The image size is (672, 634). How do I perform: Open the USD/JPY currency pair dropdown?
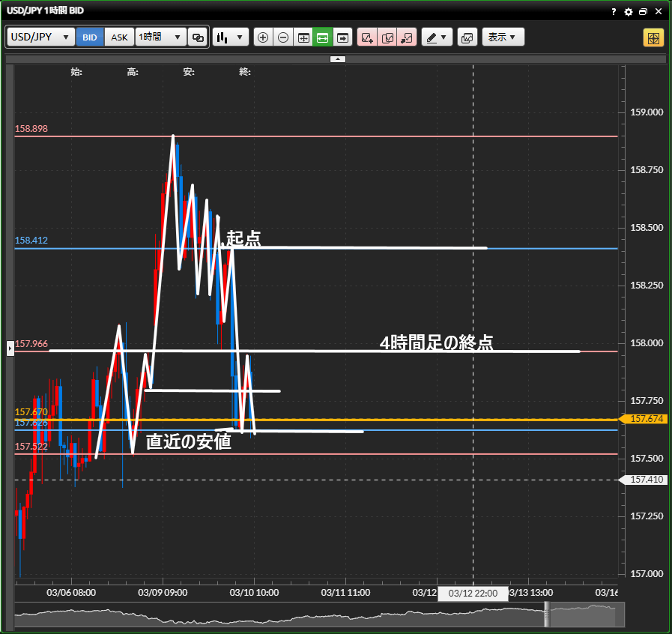[x=40, y=37]
